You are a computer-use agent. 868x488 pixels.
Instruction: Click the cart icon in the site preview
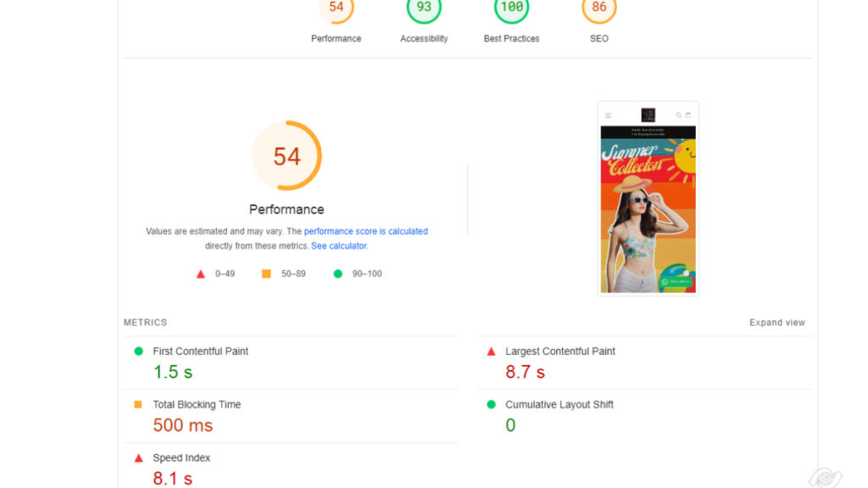coord(688,115)
